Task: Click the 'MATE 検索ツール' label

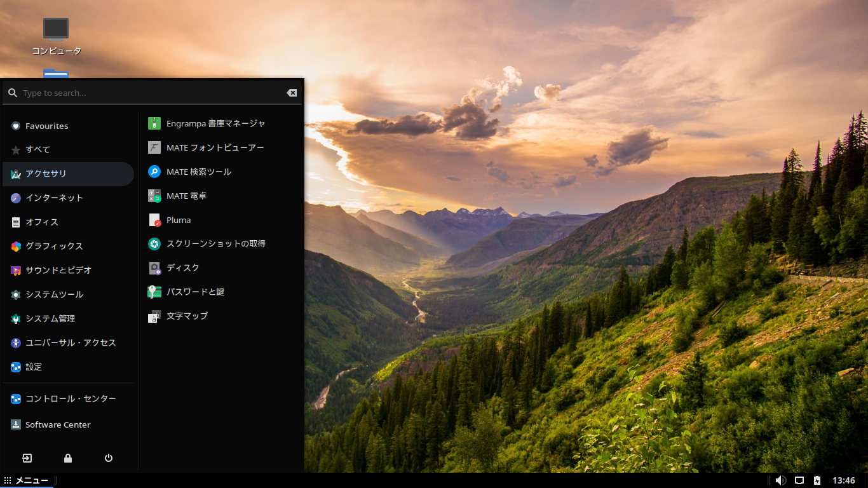Action: [199, 172]
